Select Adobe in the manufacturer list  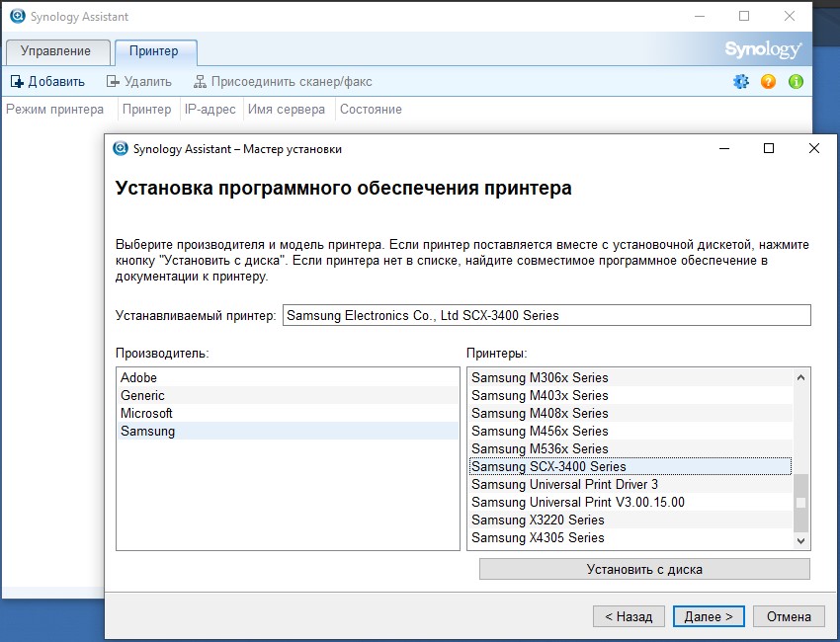pos(288,377)
